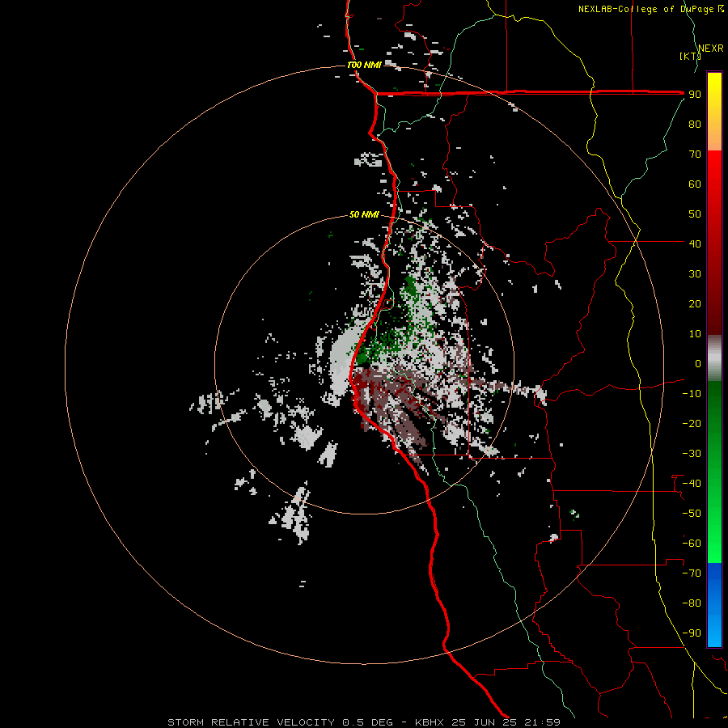The height and width of the screenshot is (728, 728).
Task: Click the yellow segment of the color bar
Action: coord(714,112)
